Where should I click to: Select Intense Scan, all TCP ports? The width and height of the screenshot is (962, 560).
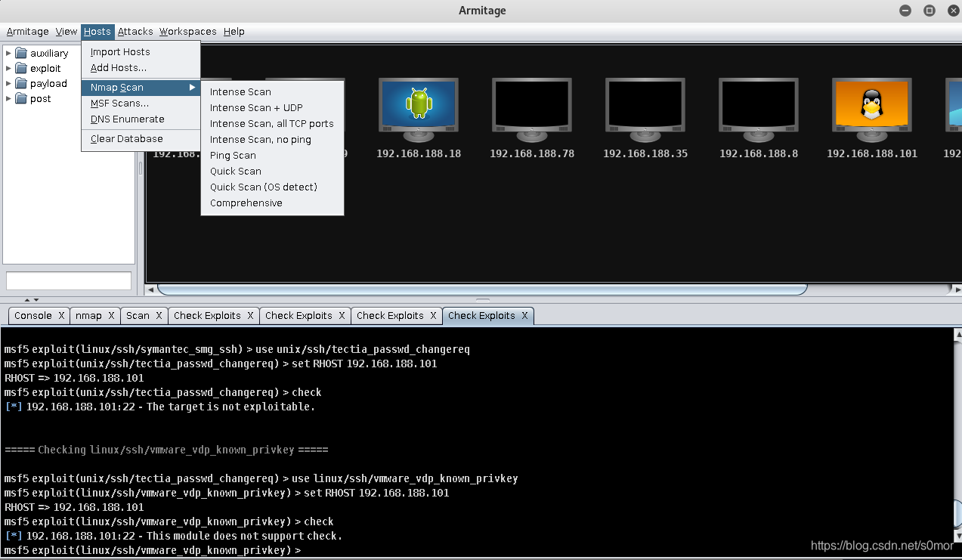click(272, 124)
